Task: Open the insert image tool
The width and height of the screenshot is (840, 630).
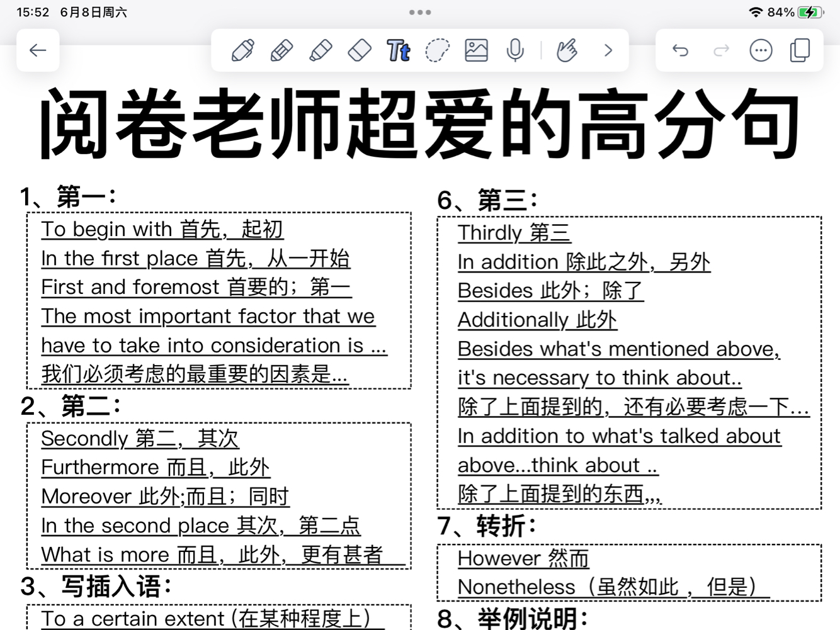Action: (477, 50)
